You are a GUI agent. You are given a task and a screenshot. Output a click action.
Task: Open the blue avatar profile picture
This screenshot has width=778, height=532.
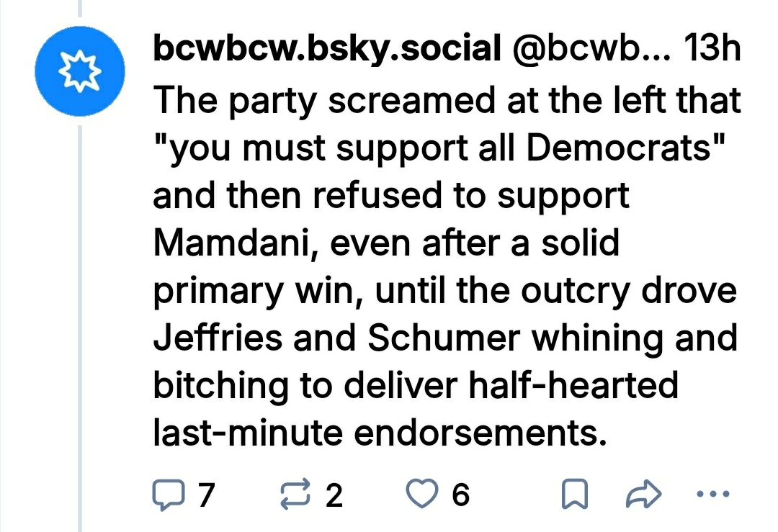(x=79, y=74)
